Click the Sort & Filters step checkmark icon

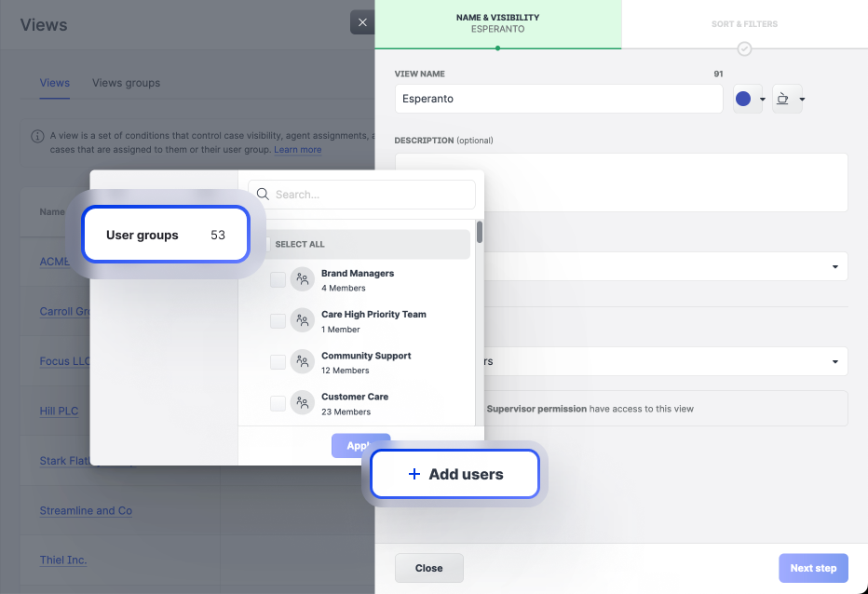[x=744, y=48]
